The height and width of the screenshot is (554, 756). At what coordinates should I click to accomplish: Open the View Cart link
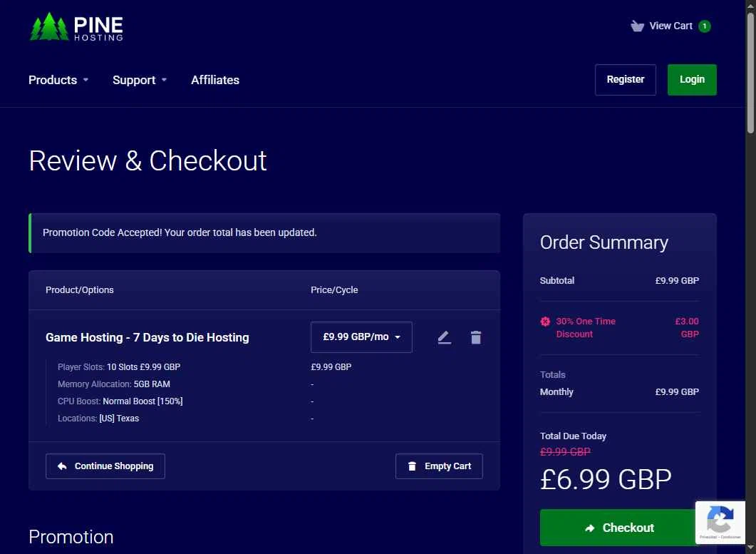(670, 26)
